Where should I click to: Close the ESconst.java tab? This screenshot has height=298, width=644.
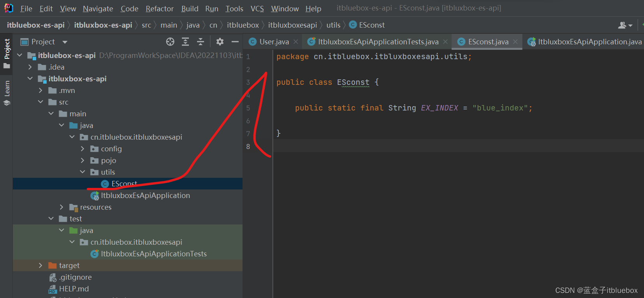pyautogui.click(x=515, y=42)
